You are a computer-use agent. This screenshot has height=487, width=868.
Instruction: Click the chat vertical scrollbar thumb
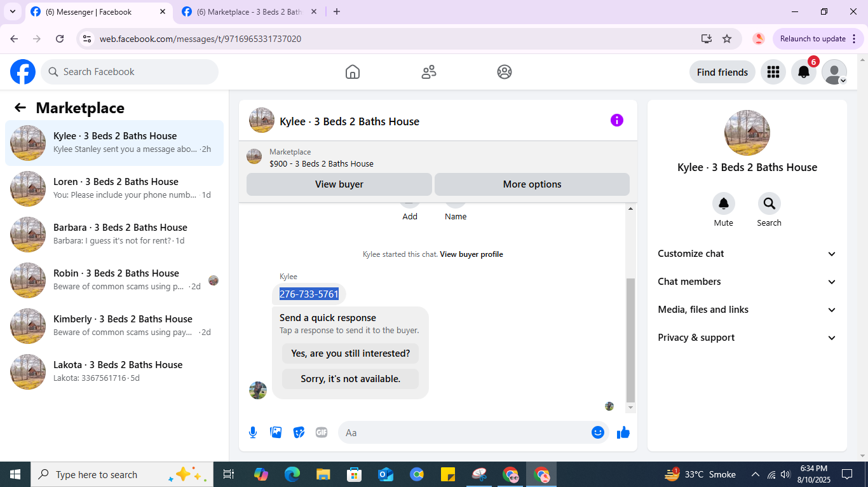(630, 340)
